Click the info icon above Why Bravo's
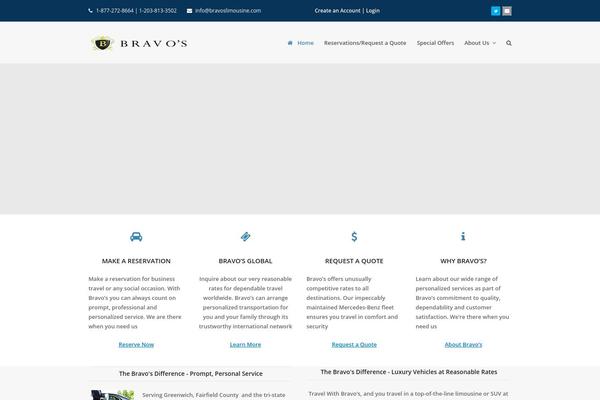 tap(463, 236)
